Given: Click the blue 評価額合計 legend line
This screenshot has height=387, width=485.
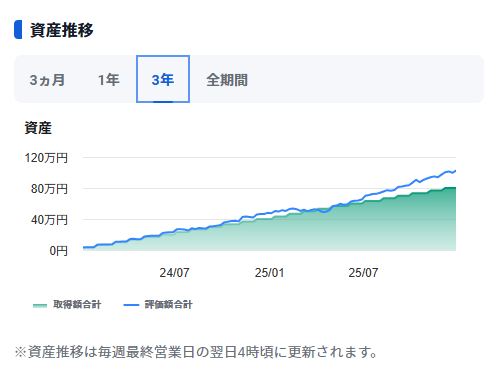Looking at the screenshot, I should point(131,305).
